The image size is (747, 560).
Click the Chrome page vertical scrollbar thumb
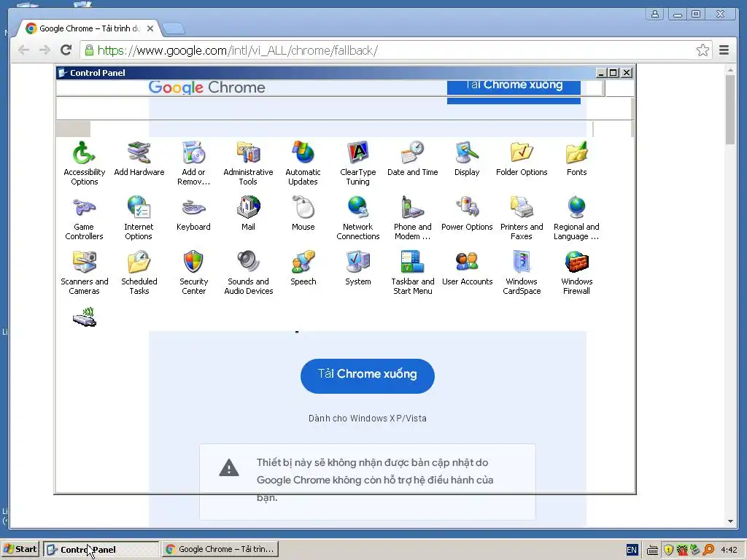[x=730, y=109]
